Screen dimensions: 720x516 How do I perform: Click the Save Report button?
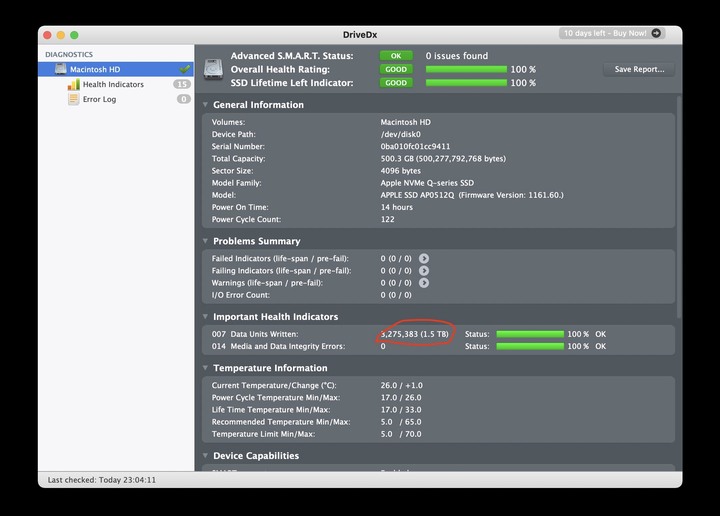(639, 69)
